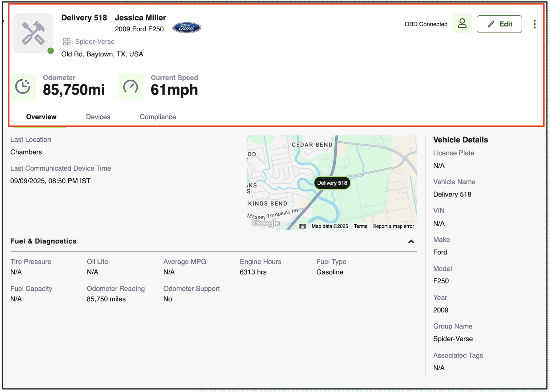This screenshot has width=550, height=392.
Task: Open the map Terms link
Action: [360, 226]
